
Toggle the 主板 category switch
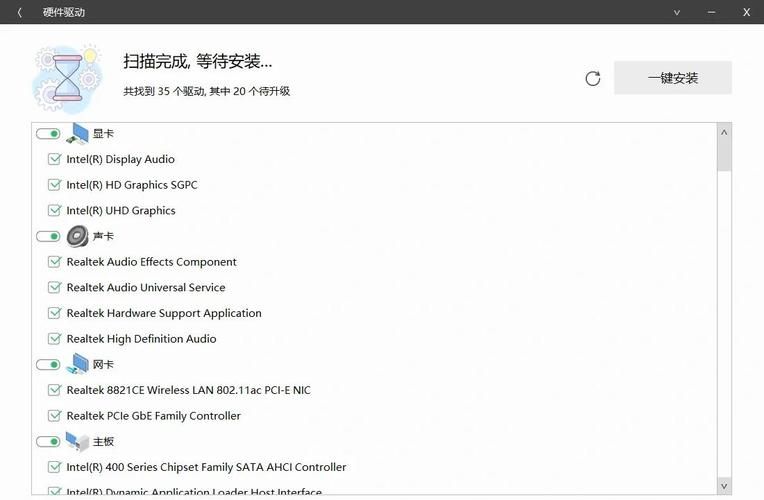pyautogui.click(x=48, y=442)
